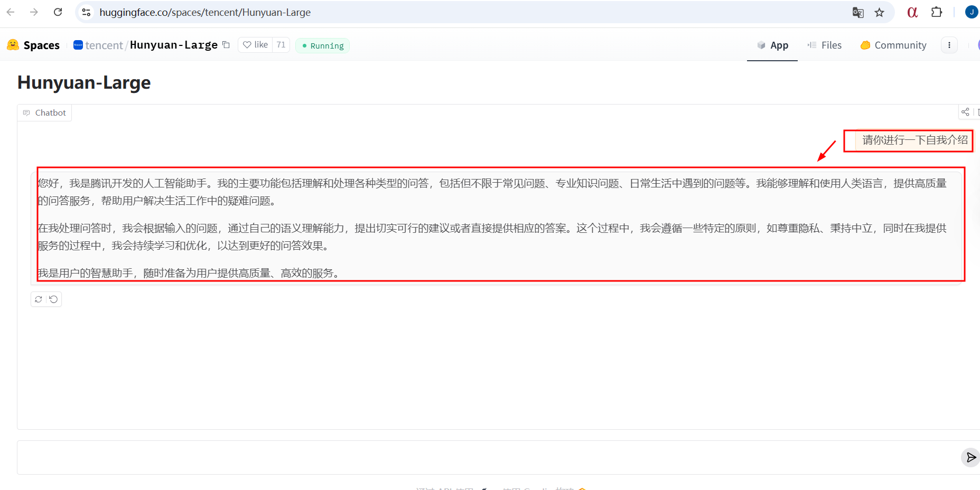Switch to the Community tab
Viewport: 980px width, 490px height.
[893, 45]
